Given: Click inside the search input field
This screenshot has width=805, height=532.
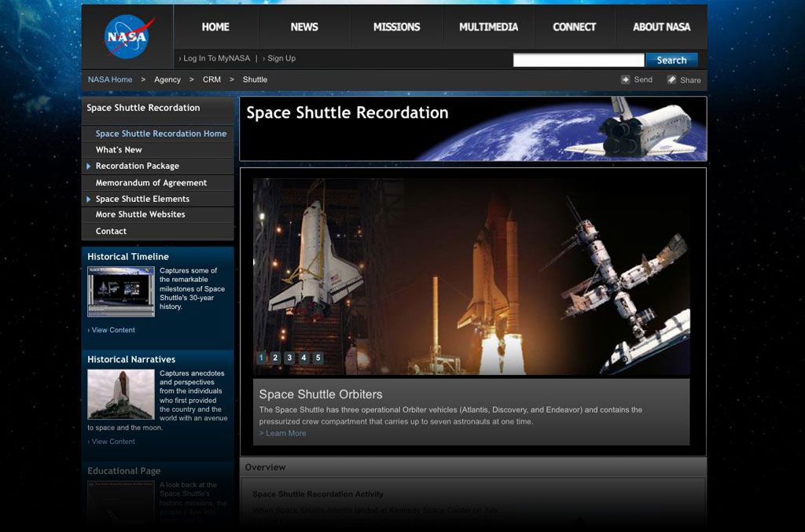Looking at the screenshot, I should point(578,59).
